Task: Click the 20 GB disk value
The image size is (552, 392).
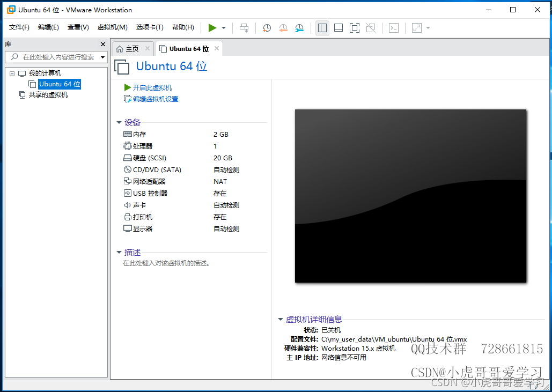Action: [223, 158]
